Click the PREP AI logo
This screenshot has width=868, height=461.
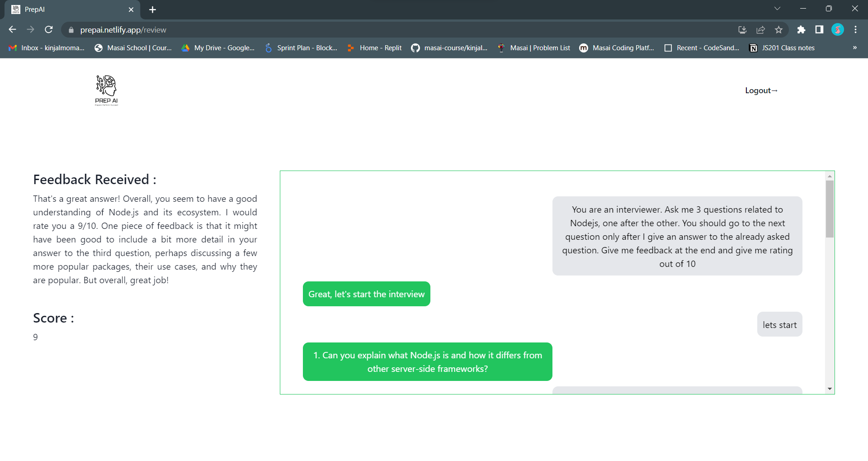106,90
